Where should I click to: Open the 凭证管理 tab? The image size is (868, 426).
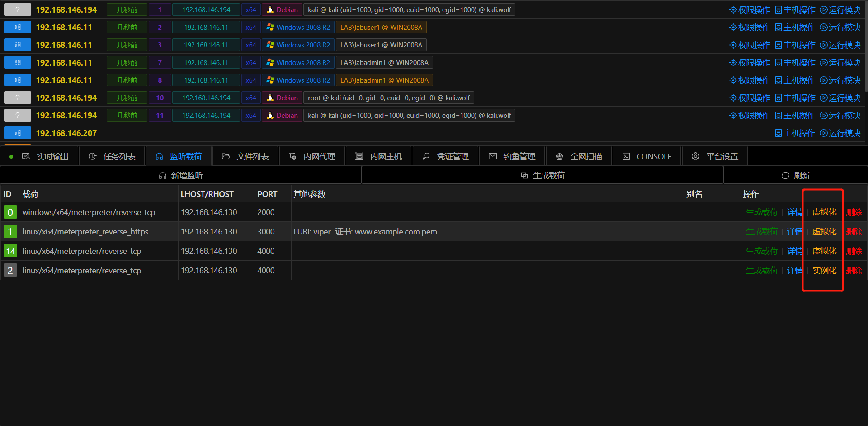[x=445, y=156]
